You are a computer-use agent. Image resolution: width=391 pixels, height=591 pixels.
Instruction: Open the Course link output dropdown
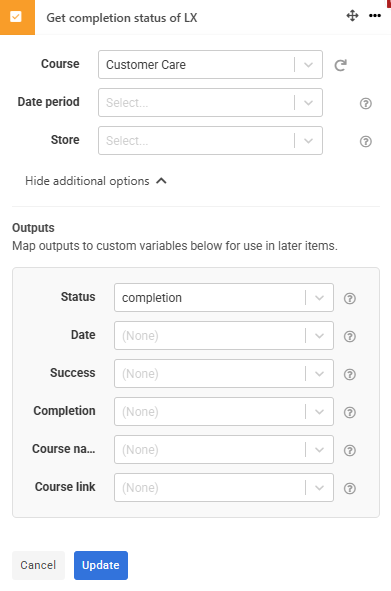[x=224, y=488]
